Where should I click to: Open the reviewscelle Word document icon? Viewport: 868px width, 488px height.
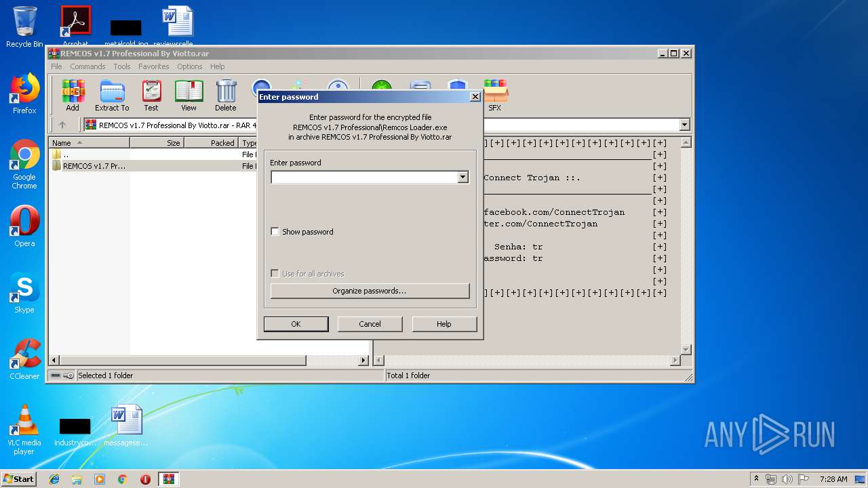pos(178,27)
